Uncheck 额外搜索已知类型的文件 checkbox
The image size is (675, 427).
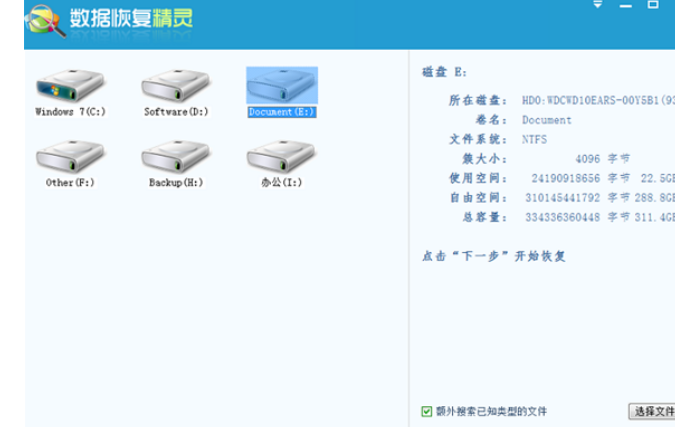427,411
